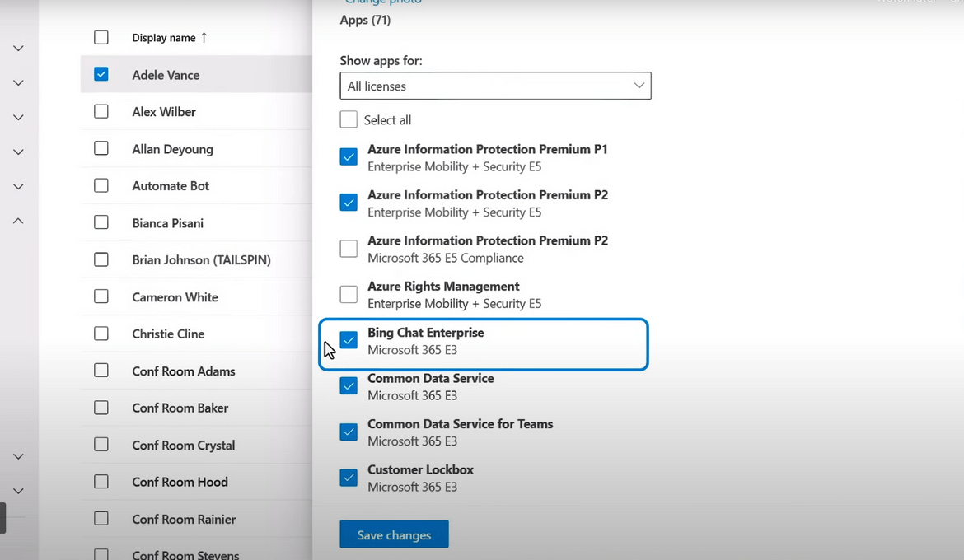
Task: Click the Apps (71) heading
Action: (365, 21)
